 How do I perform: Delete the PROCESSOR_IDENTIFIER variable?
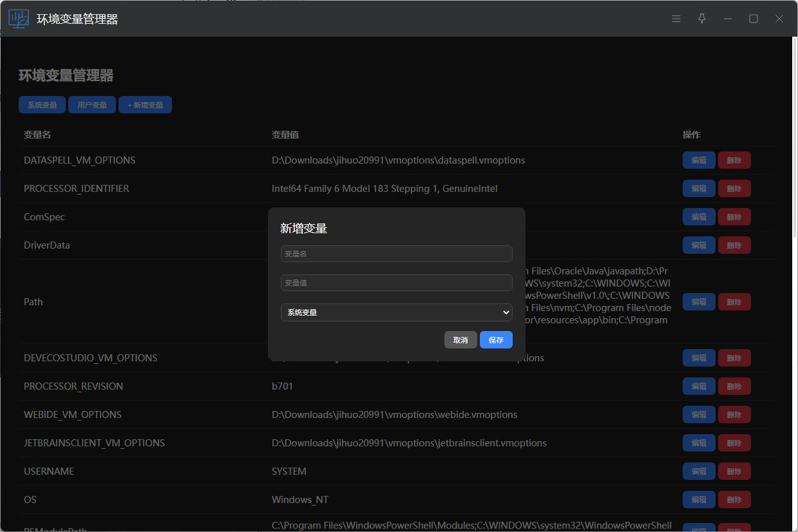pos(734,189)
